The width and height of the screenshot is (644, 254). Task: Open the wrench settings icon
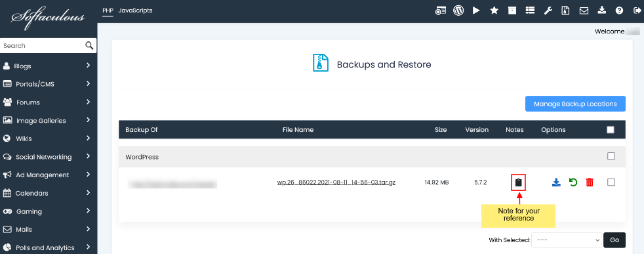[x=548, y=11]
